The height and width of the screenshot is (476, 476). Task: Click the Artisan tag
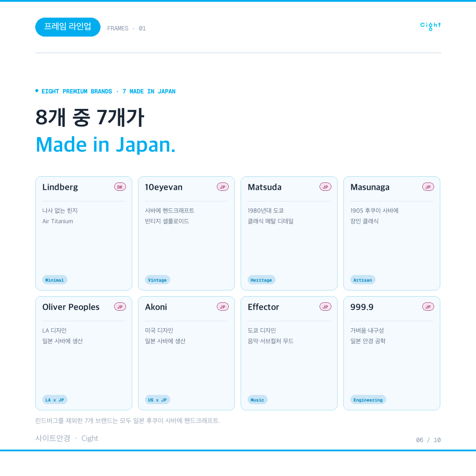(x=363, y=280)
